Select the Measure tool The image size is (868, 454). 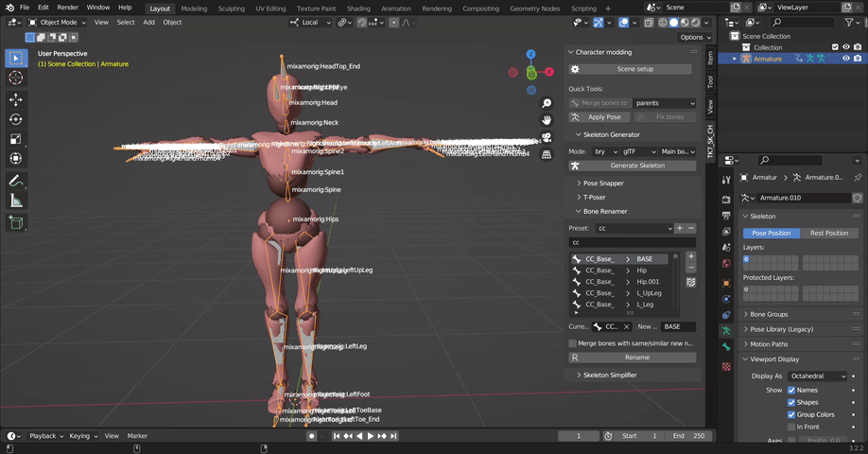click(16, 201)
